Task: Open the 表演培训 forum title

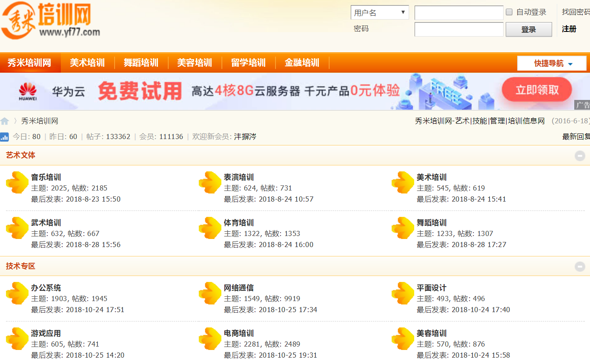Action: pyautogui.click(x=239, y=177)
